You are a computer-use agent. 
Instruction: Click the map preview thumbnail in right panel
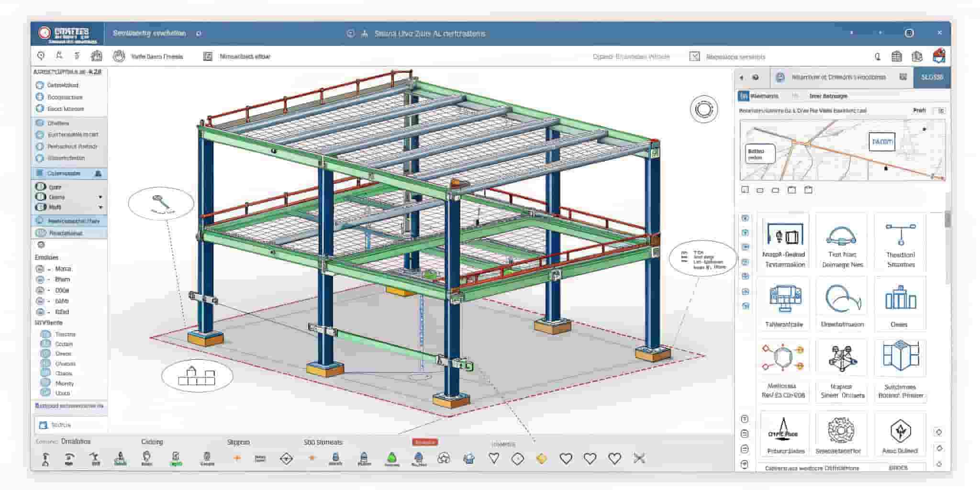842,150
